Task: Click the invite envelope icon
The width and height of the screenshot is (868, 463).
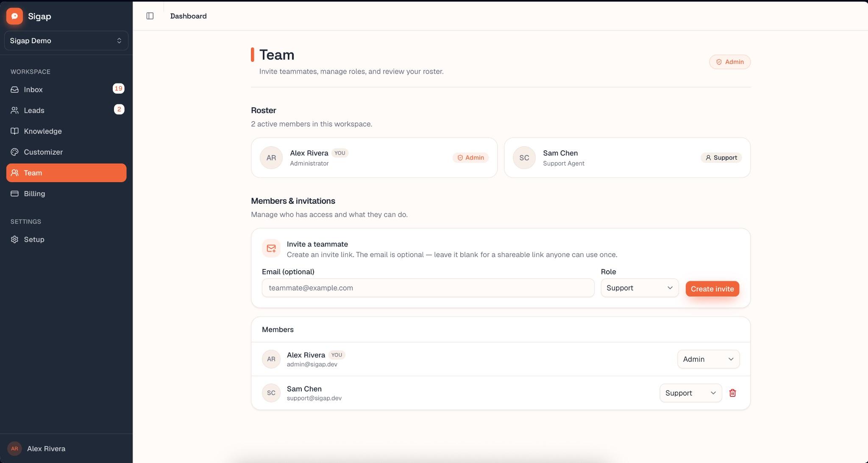Action: click(271, 248)
